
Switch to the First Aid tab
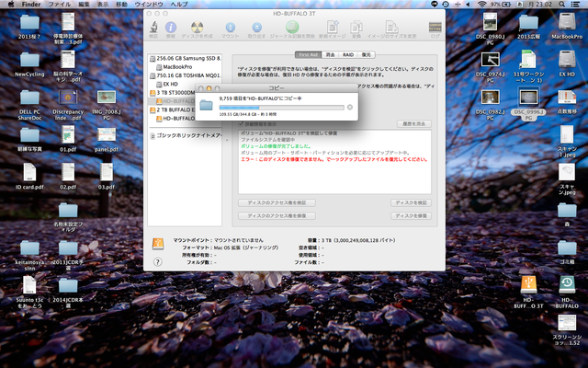point(309,55)
